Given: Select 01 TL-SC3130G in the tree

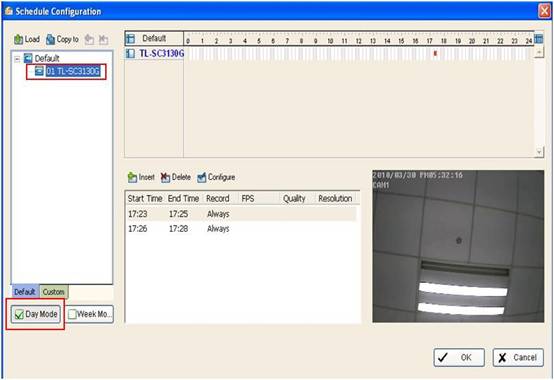Looking at the screenshot, I should (x=73, y=71).
